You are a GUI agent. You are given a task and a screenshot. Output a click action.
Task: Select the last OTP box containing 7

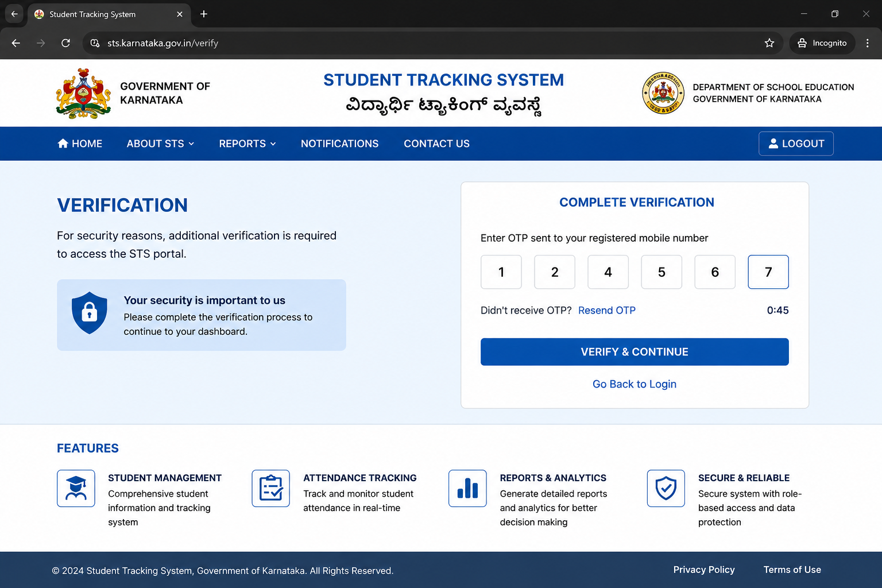[x=768, y=272]
